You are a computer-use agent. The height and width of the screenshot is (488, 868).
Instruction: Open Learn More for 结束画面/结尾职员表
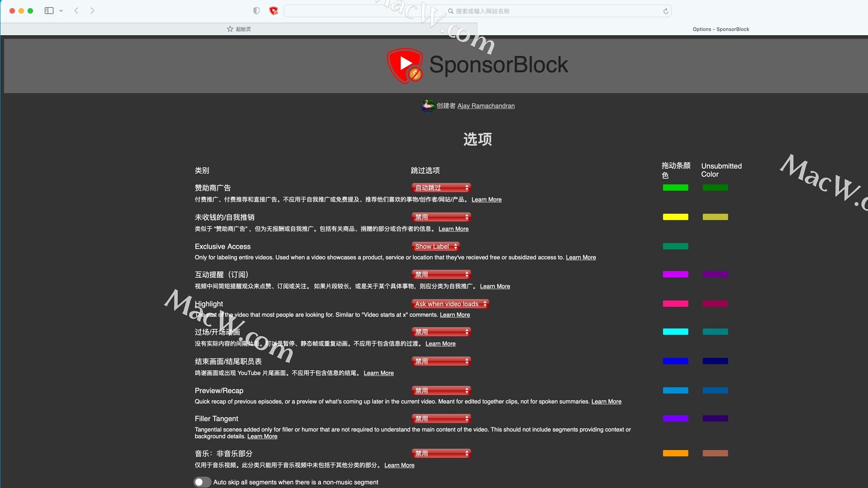click(x=379, y=373)
